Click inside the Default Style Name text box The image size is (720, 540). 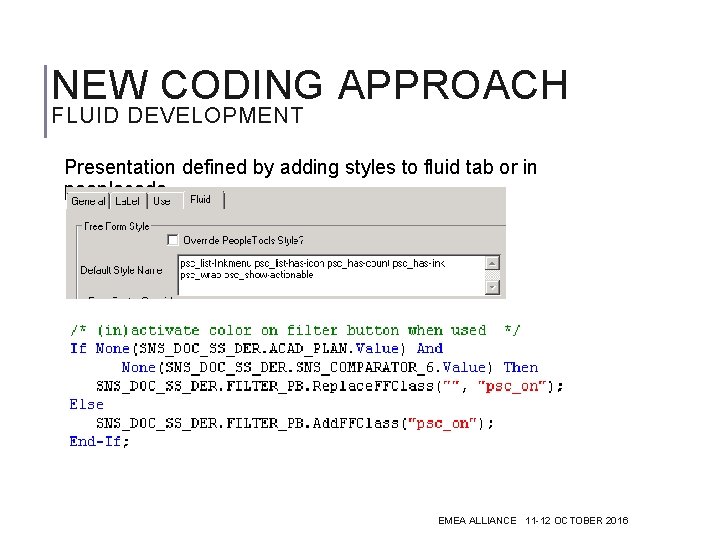pyautogui.click(x=332, y=275)
